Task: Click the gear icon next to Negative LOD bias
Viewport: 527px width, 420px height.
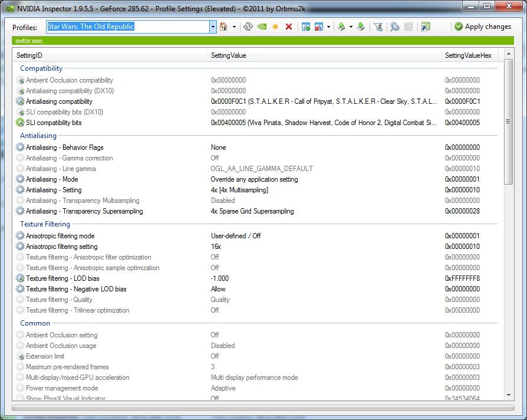Action: coord(20,289)
